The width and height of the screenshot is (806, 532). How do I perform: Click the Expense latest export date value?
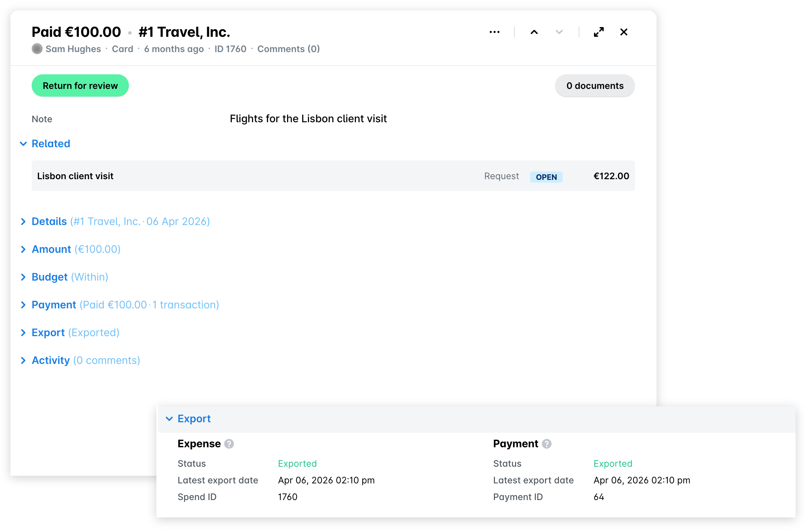[326, 480]
